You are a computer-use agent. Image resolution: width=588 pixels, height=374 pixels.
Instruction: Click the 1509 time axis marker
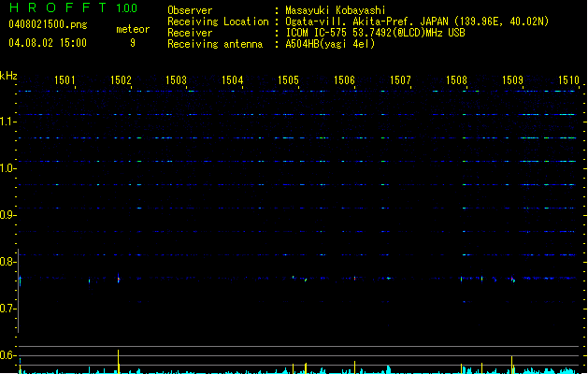512,80
